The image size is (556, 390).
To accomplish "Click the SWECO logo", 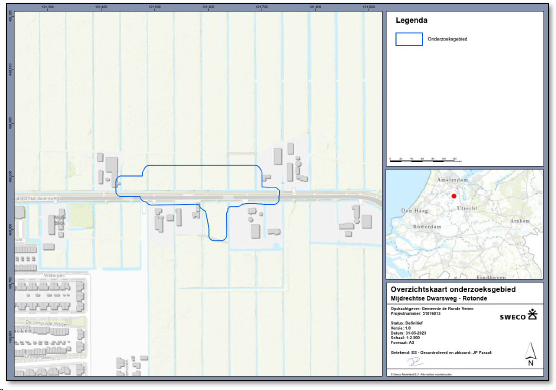I will 519,315.
